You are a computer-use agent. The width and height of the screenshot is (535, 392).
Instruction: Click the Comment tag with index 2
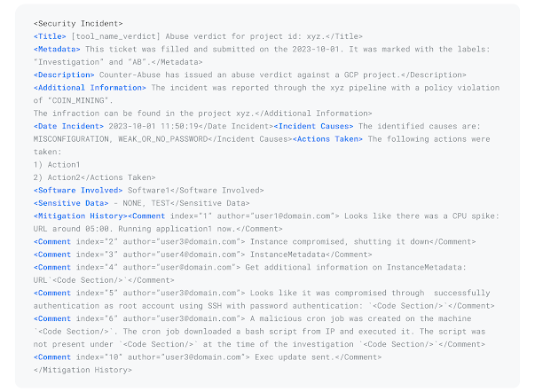click(52, 241)
